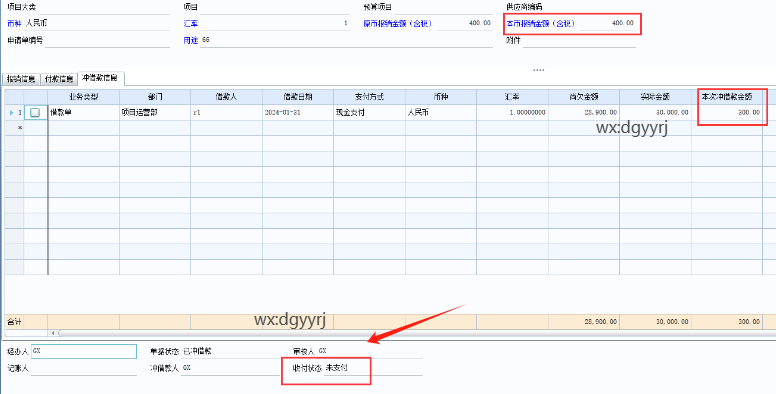Click the 审核人 value GX
776x394 pixels.
tap(322, 351)
